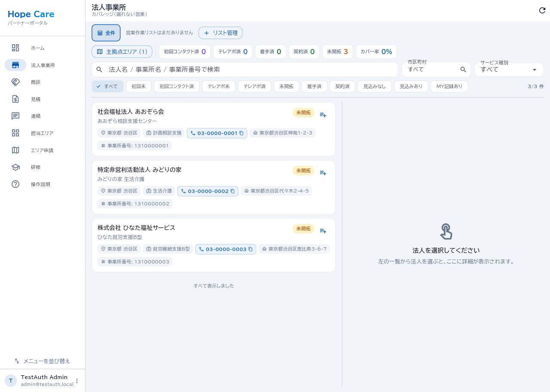This screenshot has height=392, width=550.
Task: Click the 見積 document icon
Action: coord(15,99)
